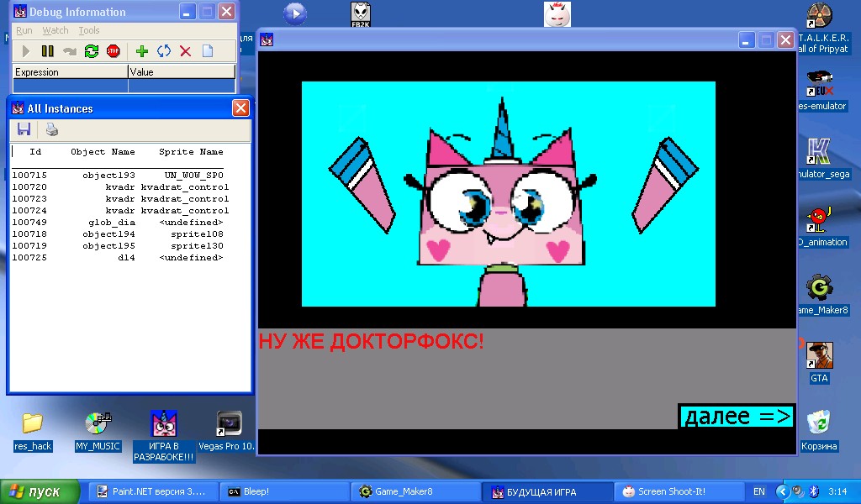Click the Step icon in Debug toolbar
Screen dimensions: 861x504
tap(70, 51)
